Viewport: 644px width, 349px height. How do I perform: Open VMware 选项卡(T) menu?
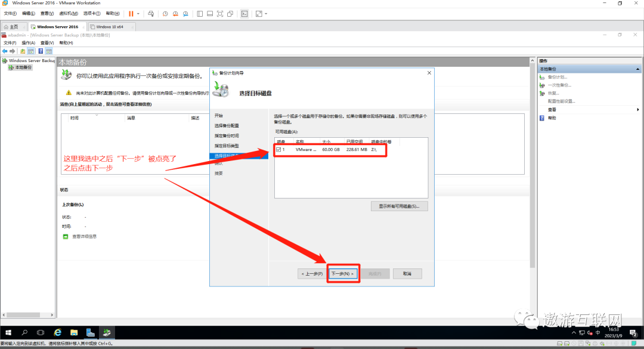click(92, 14)
